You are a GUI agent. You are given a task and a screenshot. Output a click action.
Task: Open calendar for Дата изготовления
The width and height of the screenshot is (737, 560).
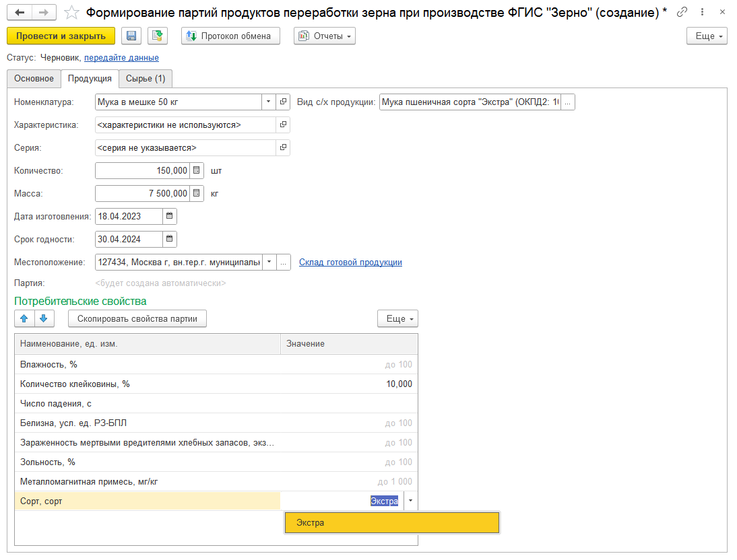click(170, 216)
